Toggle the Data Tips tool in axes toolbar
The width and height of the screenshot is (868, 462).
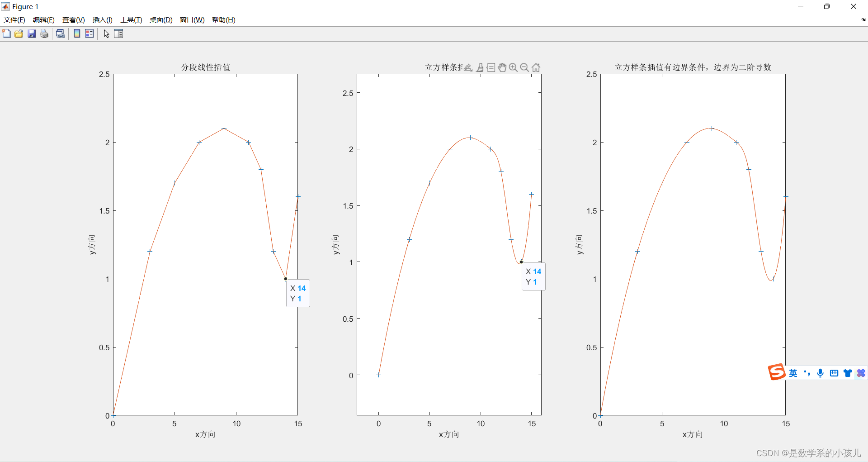[491, 67]
